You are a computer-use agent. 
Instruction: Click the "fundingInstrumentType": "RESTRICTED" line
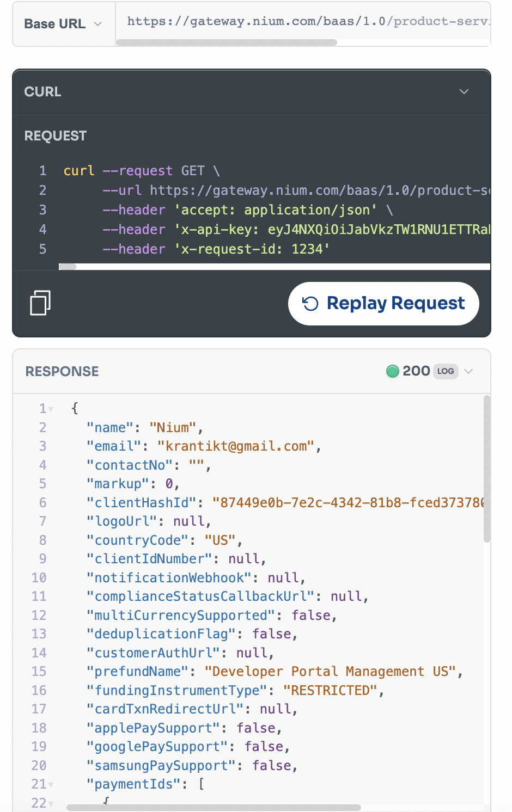[235, 691]
